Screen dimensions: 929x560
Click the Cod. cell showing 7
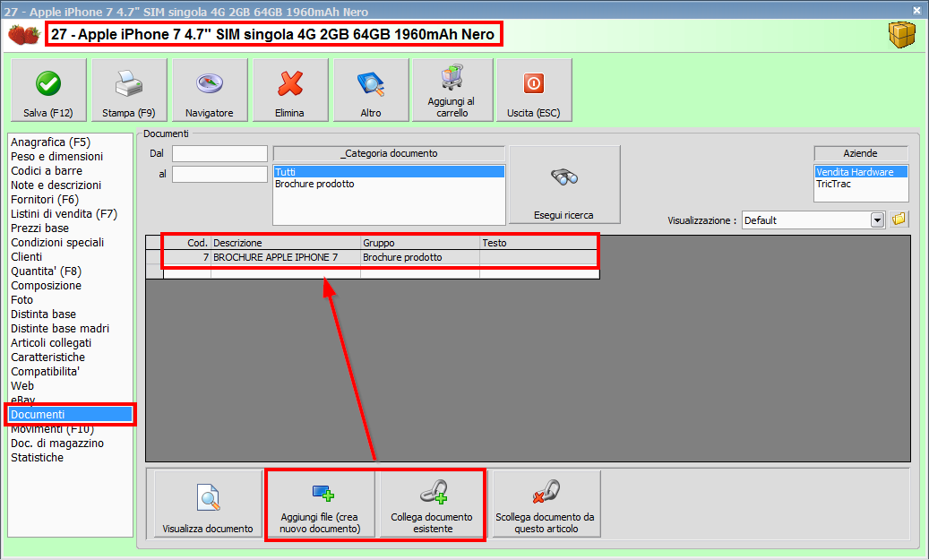[187, 257]
